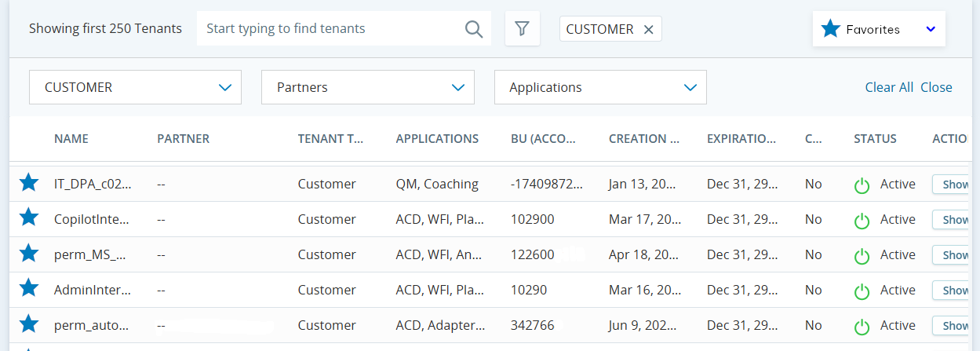Screen dimensions: 980x351
Task: Toggle favorite star for IT_DPA tenant
Action: (x=29, y=183)
